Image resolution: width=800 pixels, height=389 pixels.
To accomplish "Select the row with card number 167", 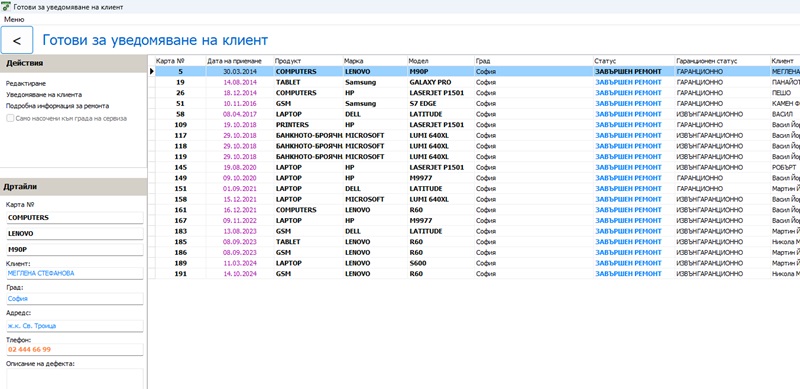I will (x=474, y=221).
